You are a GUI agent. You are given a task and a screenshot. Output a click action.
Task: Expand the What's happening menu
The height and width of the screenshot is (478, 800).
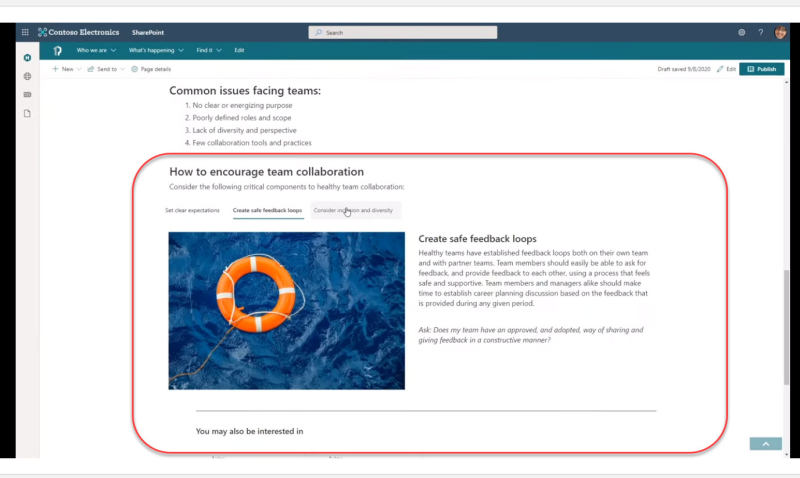[x=156, y=50]
